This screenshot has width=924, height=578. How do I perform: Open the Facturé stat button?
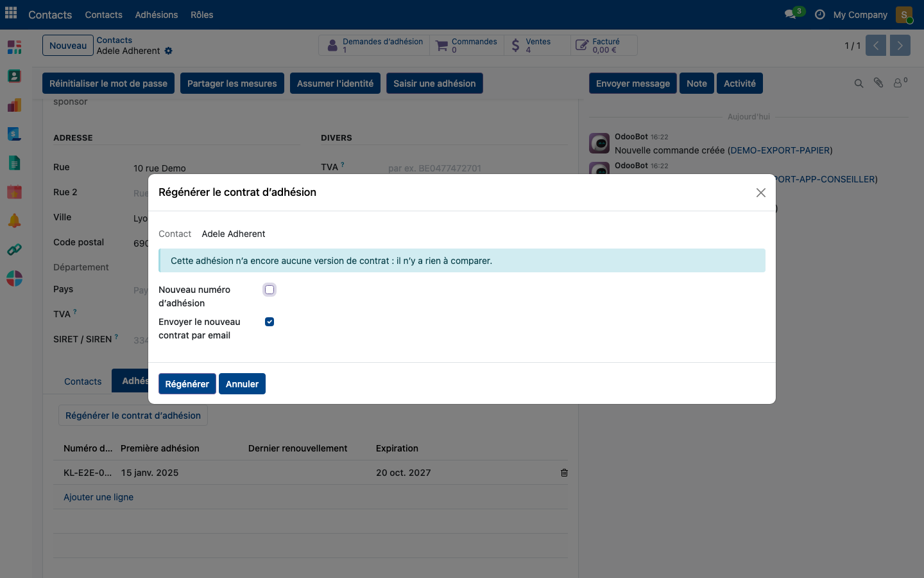tap(604, 46)
